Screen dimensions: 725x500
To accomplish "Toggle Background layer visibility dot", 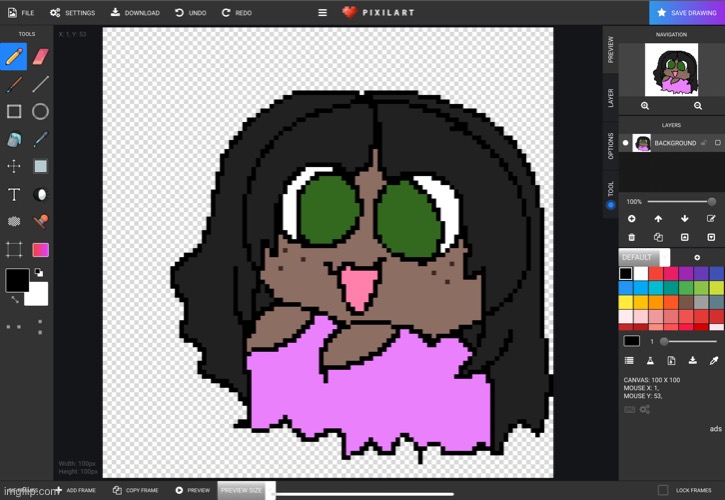I will click(626, 143).
